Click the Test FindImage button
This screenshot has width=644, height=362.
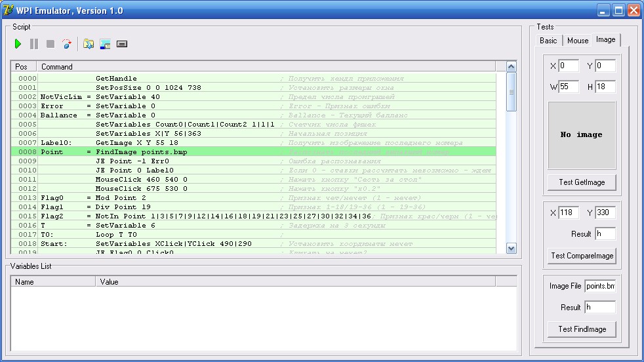[x=582, y=329]
